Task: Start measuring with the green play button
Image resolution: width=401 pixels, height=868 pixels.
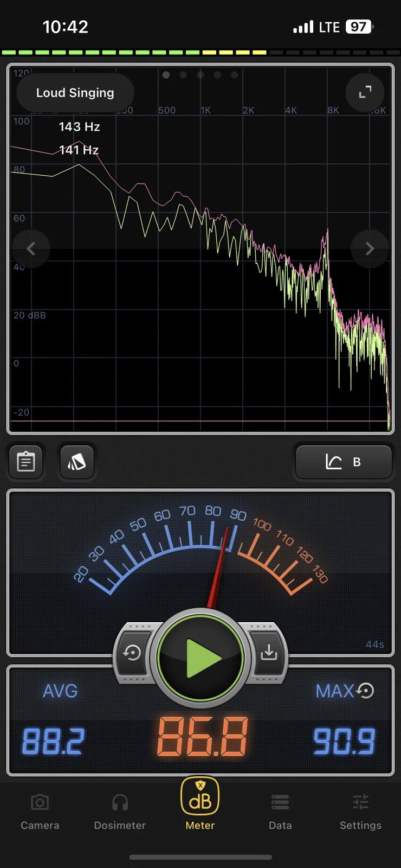Action: point(200,658)
